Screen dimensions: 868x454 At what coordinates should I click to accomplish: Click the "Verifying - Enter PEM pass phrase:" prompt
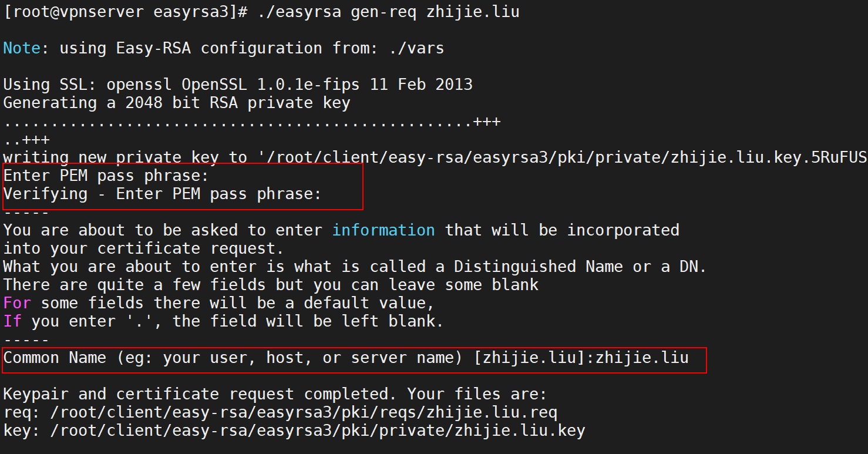click(x=163, y=194)
